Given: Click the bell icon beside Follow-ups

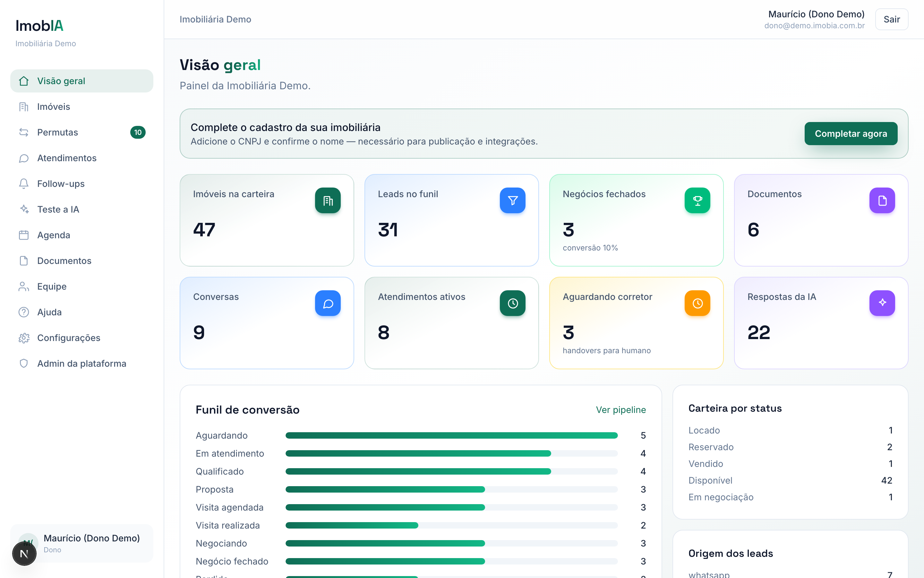Looking at the screenshot, I should coord(24,183).
